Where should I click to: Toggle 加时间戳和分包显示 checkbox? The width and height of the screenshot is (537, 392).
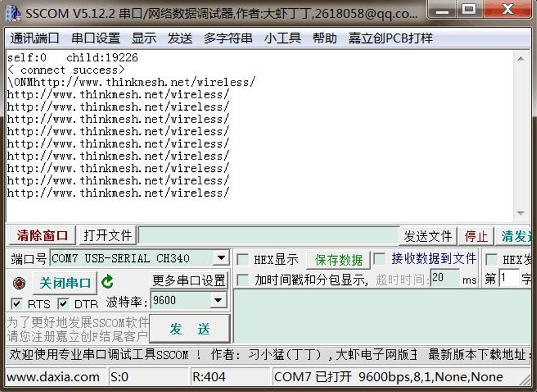click(243, 280)
